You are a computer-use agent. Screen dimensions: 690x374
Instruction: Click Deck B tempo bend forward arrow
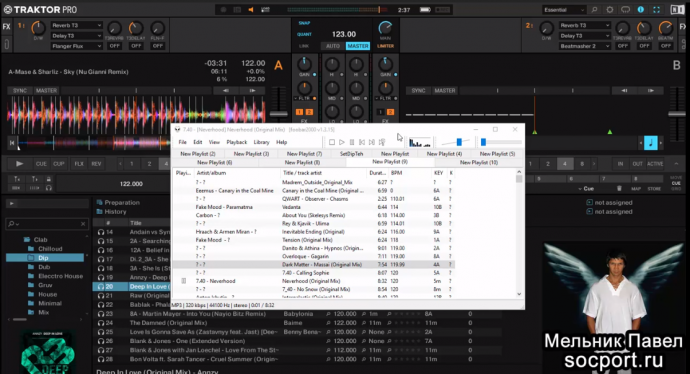[x=651, y=91]
